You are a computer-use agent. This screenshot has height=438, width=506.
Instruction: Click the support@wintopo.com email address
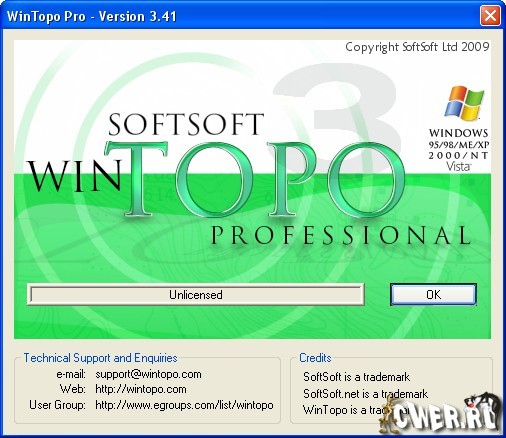coord(148,374)
